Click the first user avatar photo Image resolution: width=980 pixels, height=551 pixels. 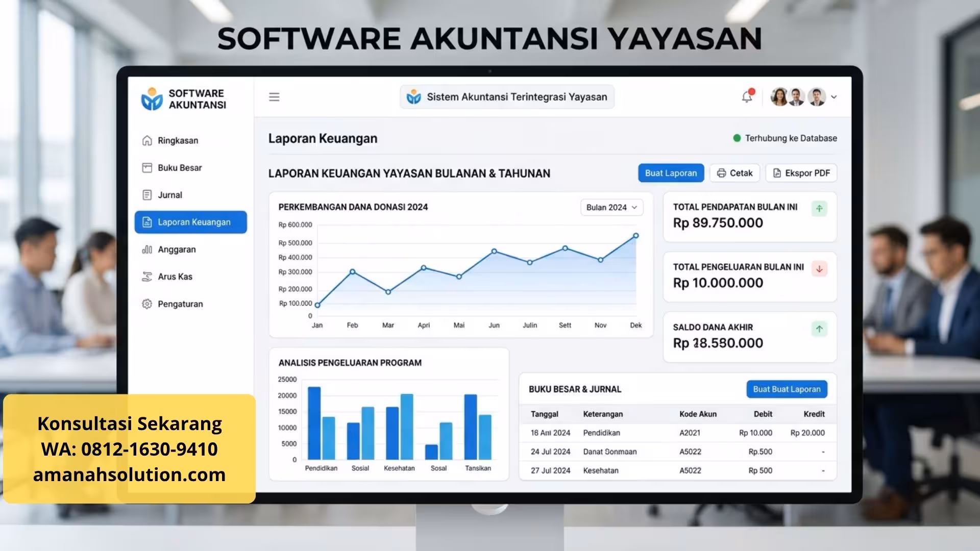779,96
